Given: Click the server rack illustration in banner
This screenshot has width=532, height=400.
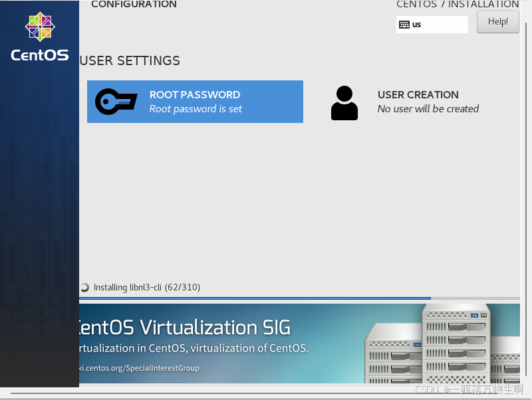Looking at the screenshot, I should pyautogui.click(x=442, y=344).
